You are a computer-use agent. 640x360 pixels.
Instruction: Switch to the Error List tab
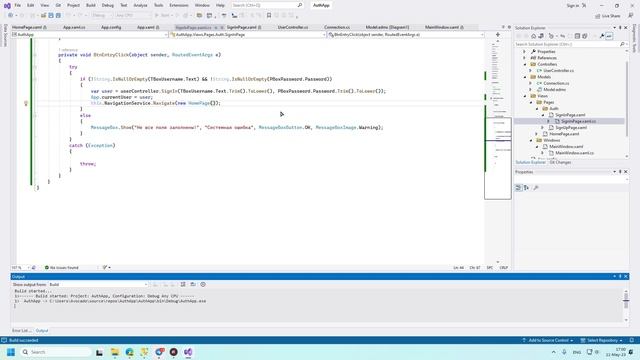(21, 331)
